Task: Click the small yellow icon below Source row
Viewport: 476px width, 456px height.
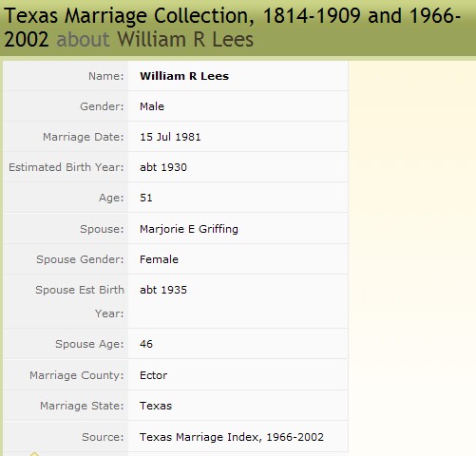Action: click(x=34, y=454)
